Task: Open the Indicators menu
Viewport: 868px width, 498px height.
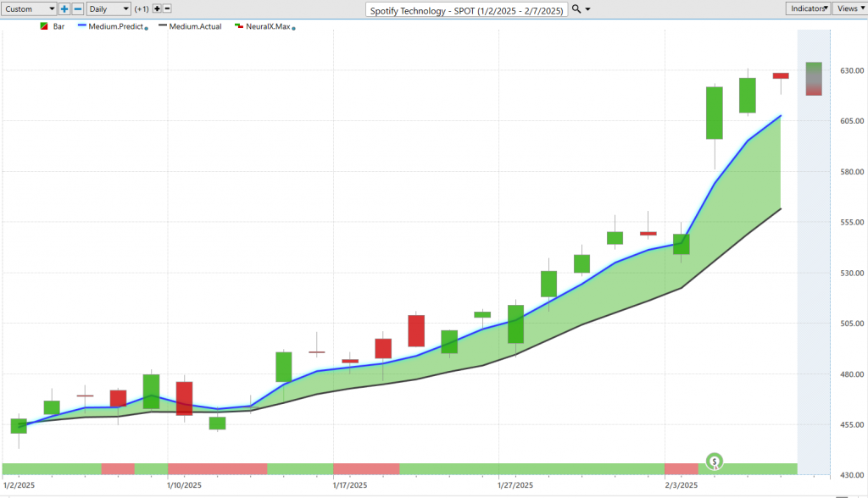Action: click(x=808, y=8)
